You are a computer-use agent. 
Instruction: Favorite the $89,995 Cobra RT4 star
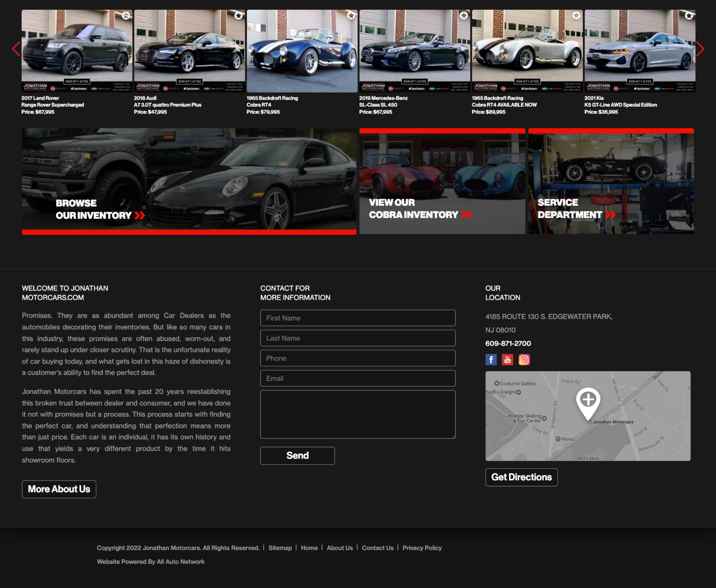576,16
